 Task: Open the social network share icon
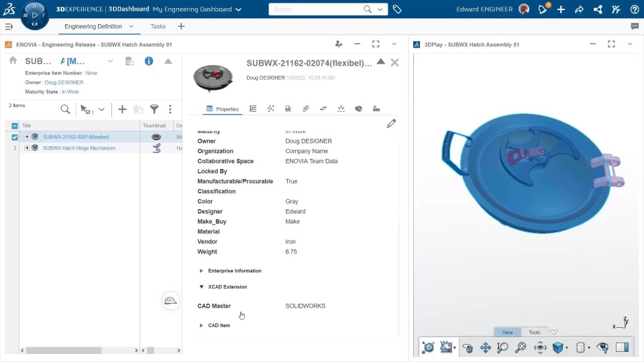[598, 9]
